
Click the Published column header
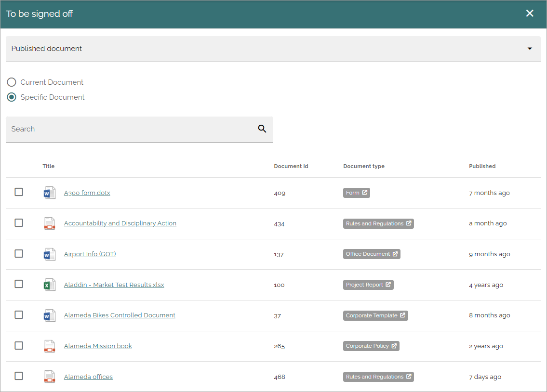[482, 166]
